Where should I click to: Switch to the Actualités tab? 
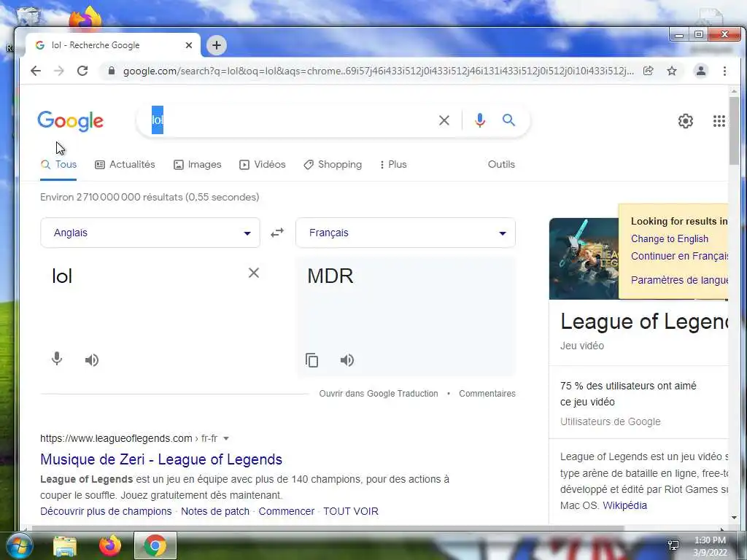pos(125,164)
